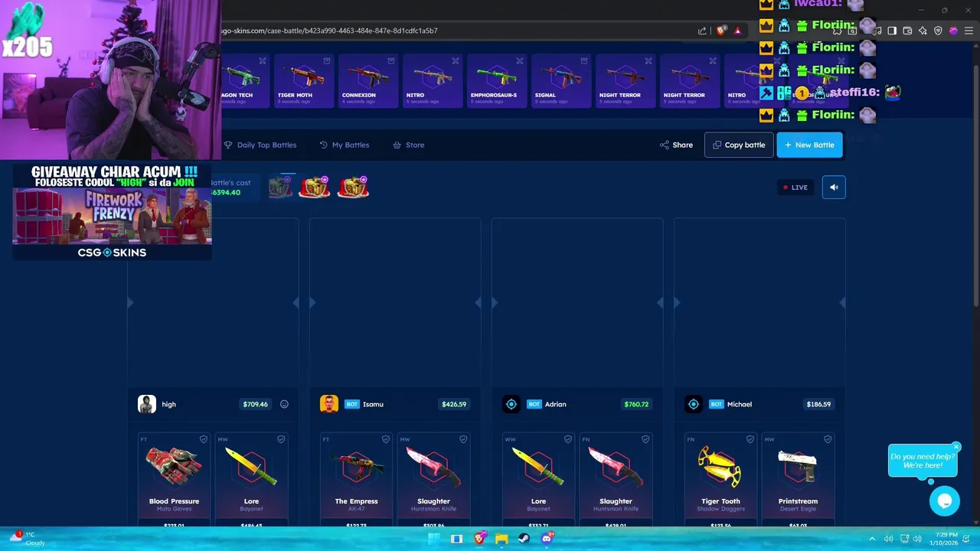Screen dimensions: 980x551
Task: Open bot Adrian's avatar icon
Action: pyautogui.click(x=511, y=404)
